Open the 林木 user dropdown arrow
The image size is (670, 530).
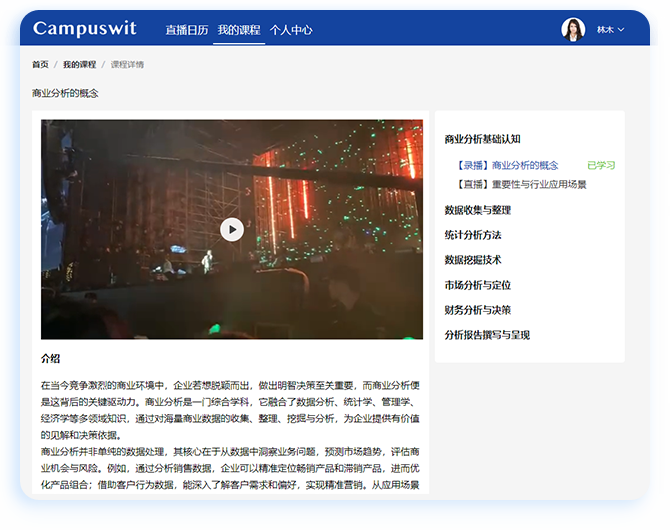[621, 30]
